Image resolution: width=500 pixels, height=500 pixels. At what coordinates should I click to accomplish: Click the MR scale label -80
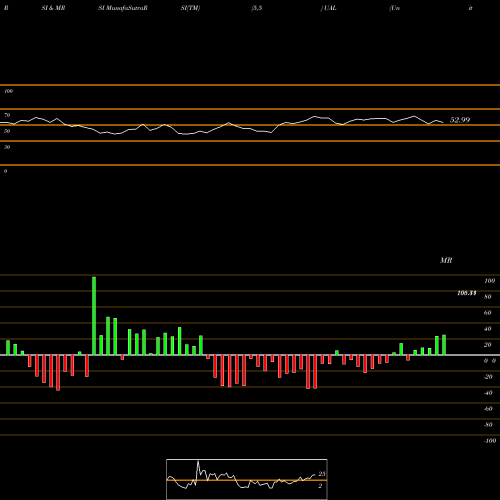(x=488, y=425)
